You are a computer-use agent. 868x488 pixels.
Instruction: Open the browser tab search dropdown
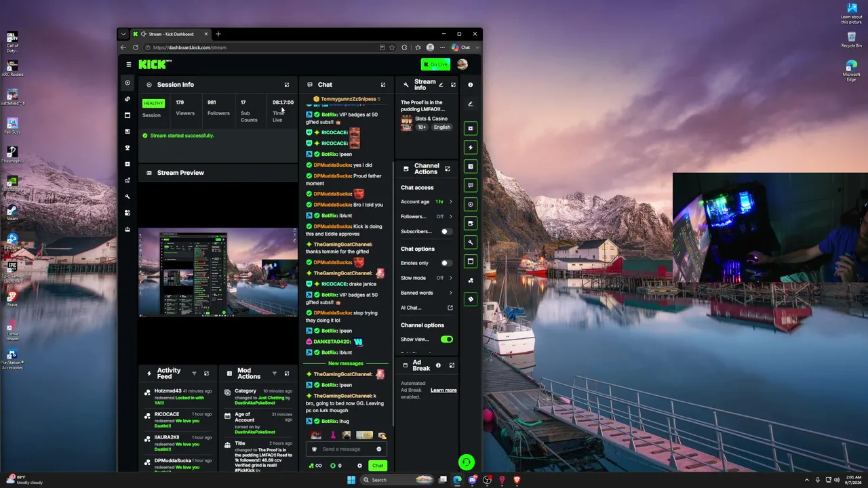[x=123, y=34]
